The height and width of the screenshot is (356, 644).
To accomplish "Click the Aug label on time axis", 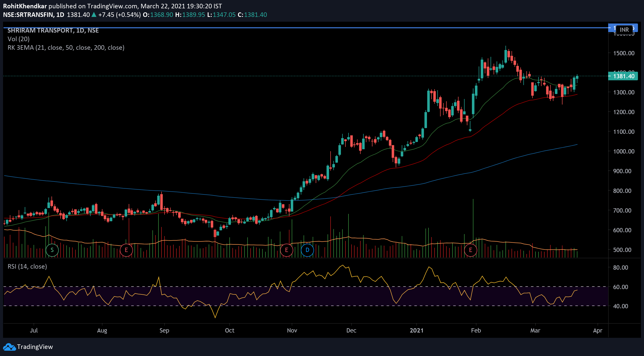I will pyautogui.click(x=102, y=330).
